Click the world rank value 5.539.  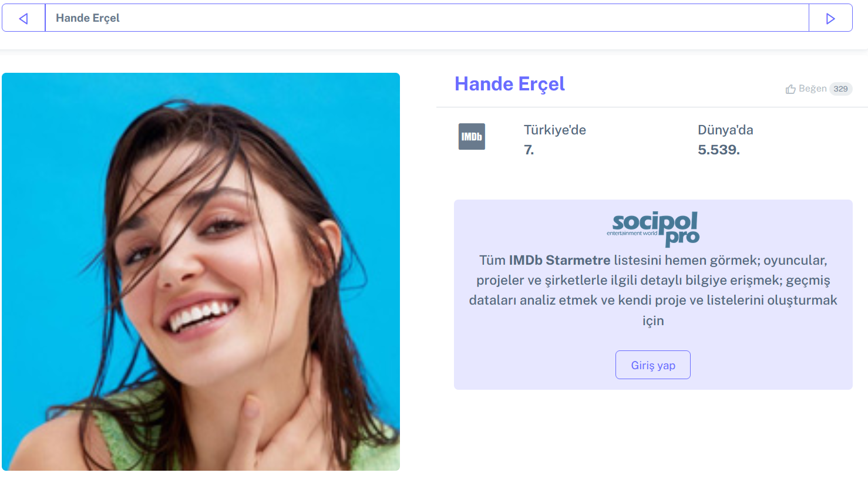(719, 150)
